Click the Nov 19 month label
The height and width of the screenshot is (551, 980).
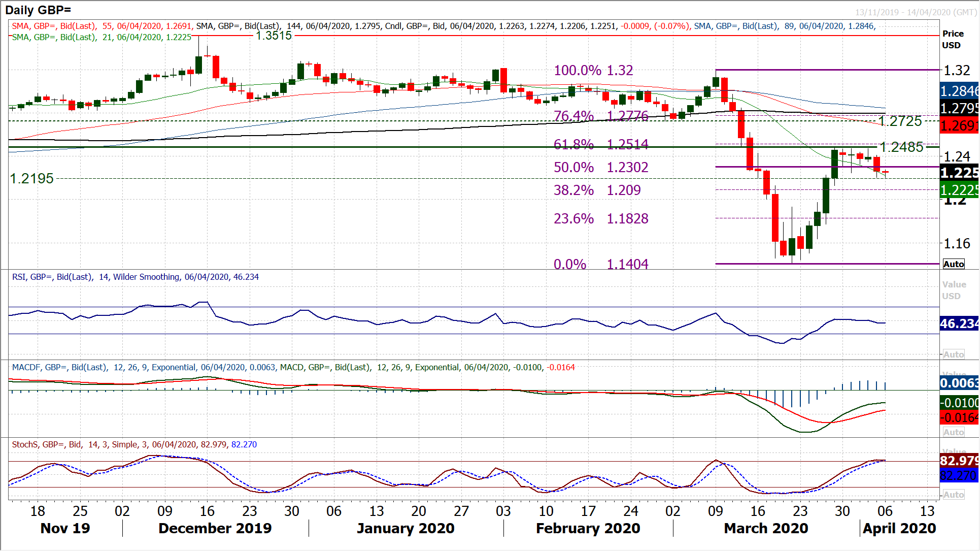tap(65, 528)
